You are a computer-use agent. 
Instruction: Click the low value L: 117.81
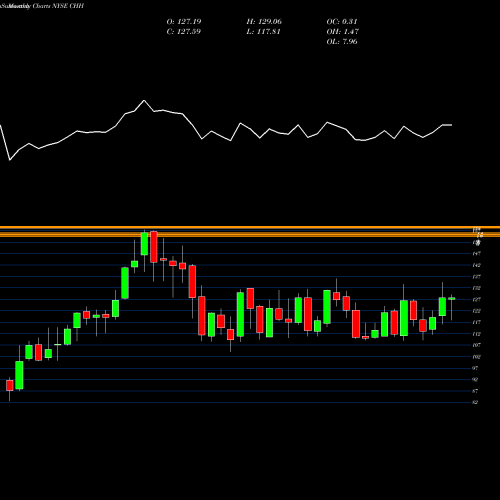[x=263, y=32]
